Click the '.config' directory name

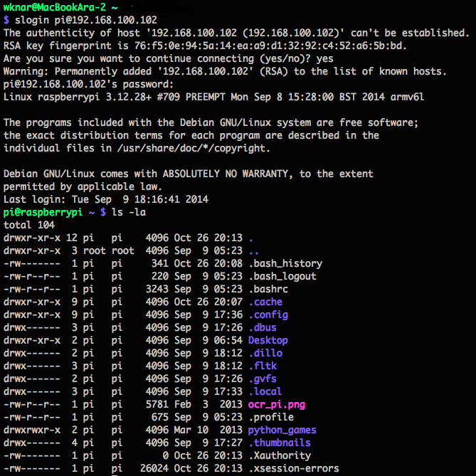tap(268, 314)
